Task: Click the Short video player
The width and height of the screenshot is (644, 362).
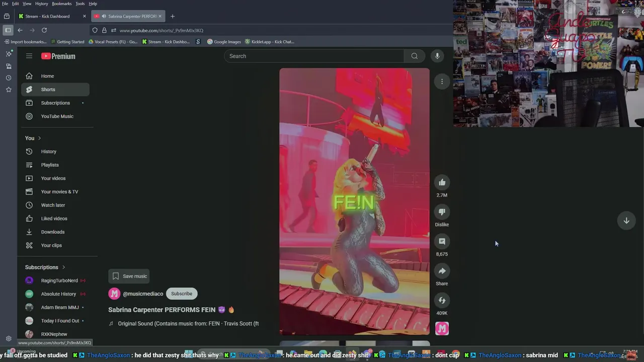Action: tap(354, 202)
